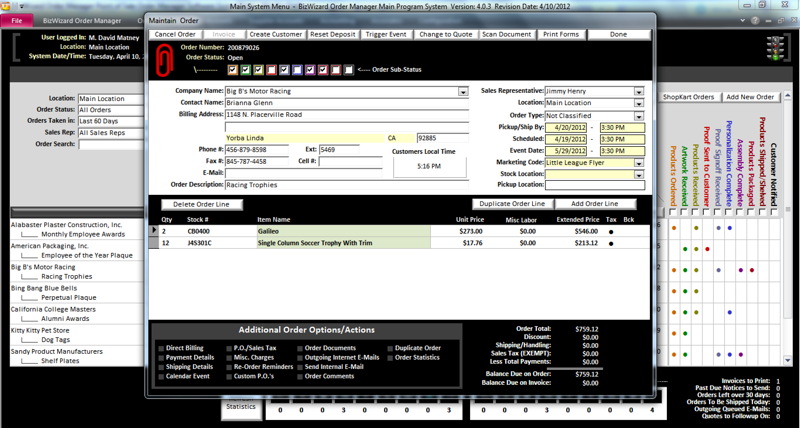Click Create Customer in the dialog toolbar
The image size is (800, 428).
[276, 35]
